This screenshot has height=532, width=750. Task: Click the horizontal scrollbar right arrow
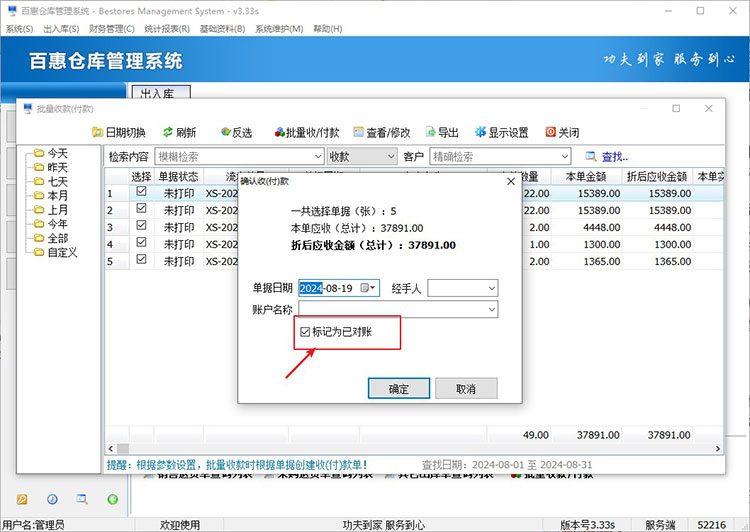pyautogui.click(x=717, y=449)
